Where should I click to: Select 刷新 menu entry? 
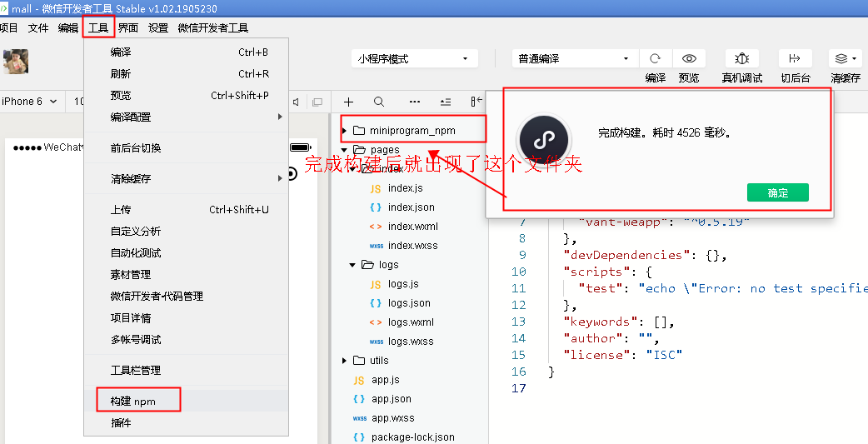tap(187, 73)
